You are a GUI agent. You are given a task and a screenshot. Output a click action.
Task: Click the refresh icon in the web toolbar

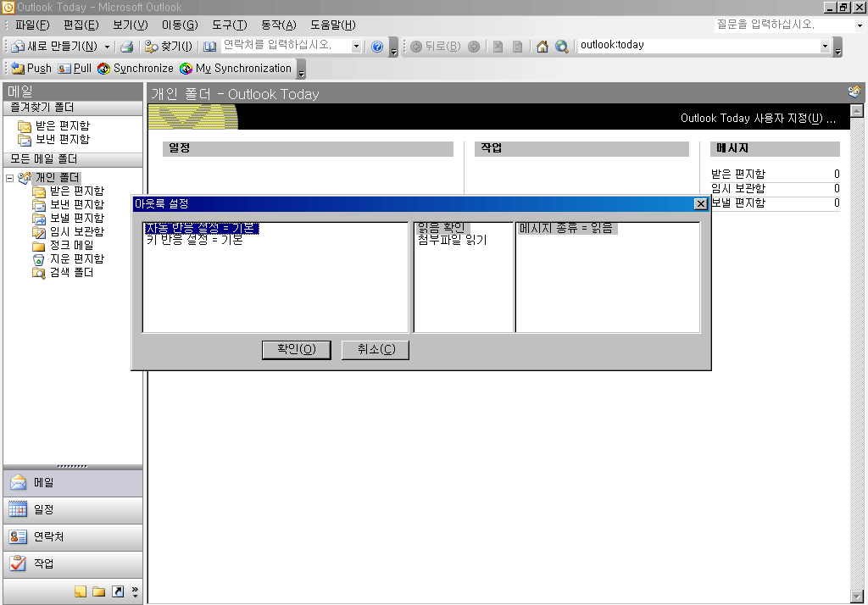tap(518, 47)
